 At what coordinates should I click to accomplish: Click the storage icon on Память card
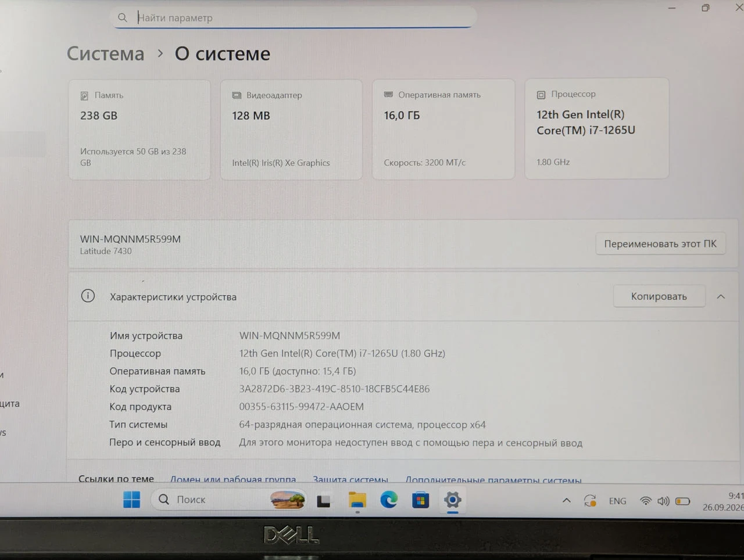[84, 95]
